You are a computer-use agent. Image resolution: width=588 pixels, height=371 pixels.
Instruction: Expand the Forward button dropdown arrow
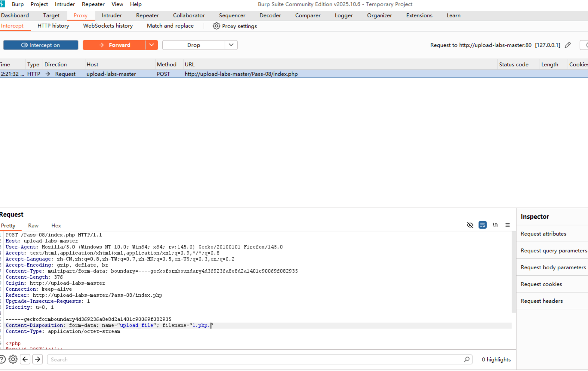[152, 45]
